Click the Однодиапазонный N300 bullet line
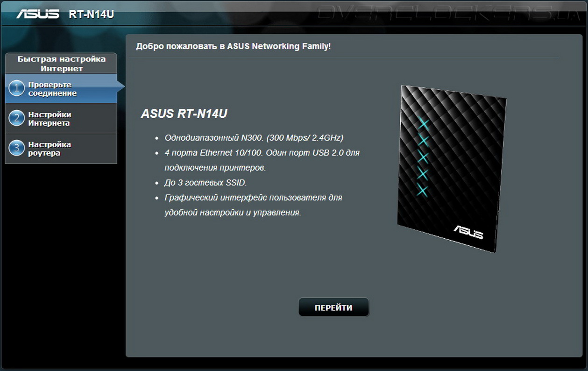Image resolution: width=588 pixels, height=371 pixels. (x=254, y=138)
